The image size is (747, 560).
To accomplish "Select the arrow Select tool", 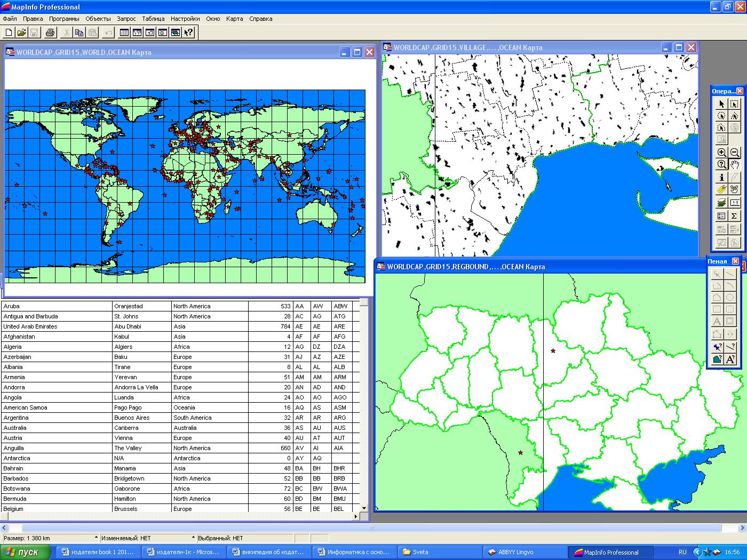I will 721,104.
